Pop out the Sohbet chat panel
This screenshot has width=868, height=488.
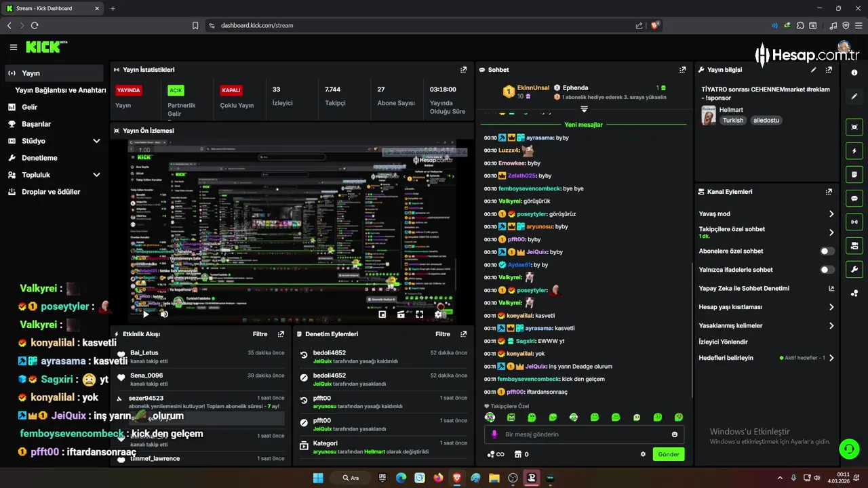(x=682, y=70)
